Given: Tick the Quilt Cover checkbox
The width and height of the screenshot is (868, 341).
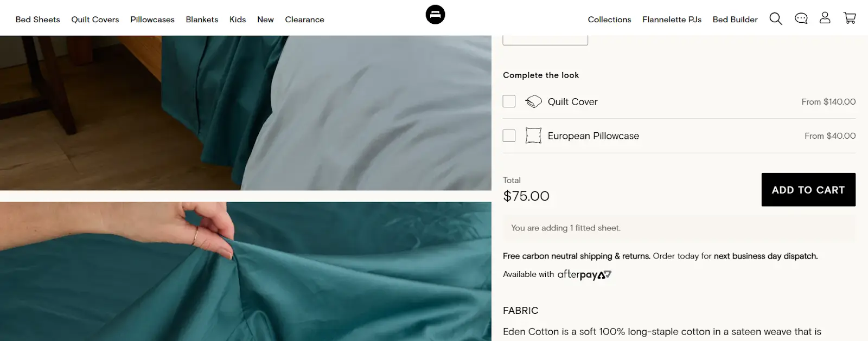Looking at the screenshot, I should (x=509, y=101).
